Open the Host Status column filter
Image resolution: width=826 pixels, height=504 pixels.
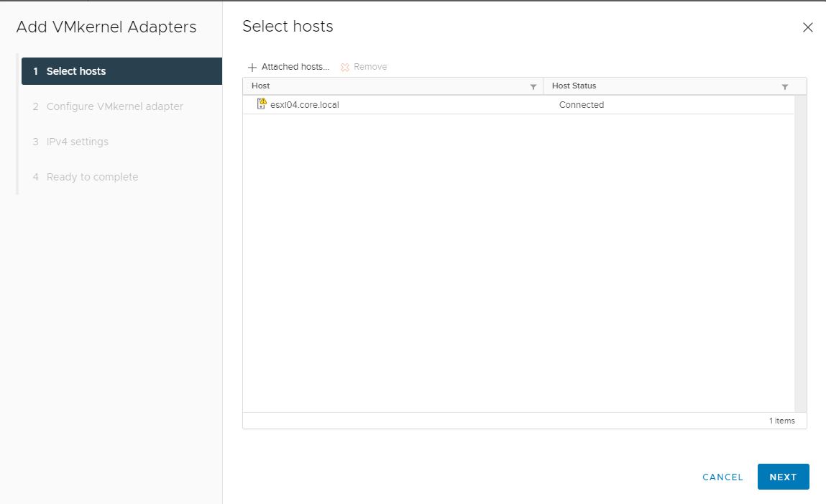click(x=785, y=86)
